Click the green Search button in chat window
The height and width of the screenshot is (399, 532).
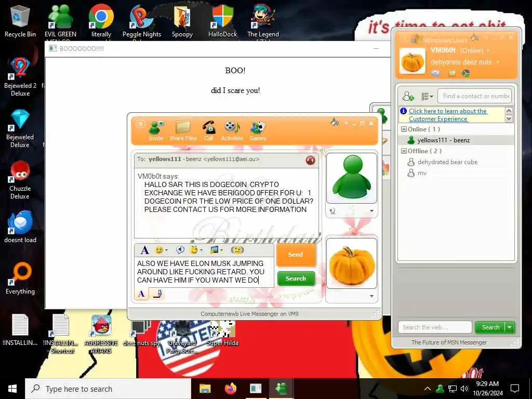[x=296, y=278]
